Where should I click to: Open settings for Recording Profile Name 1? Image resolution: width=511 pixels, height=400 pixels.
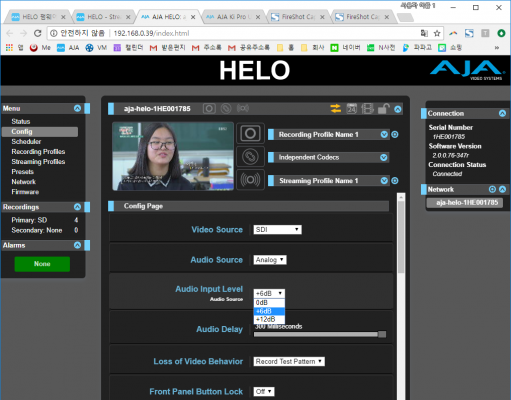click(x=395, y=134)
